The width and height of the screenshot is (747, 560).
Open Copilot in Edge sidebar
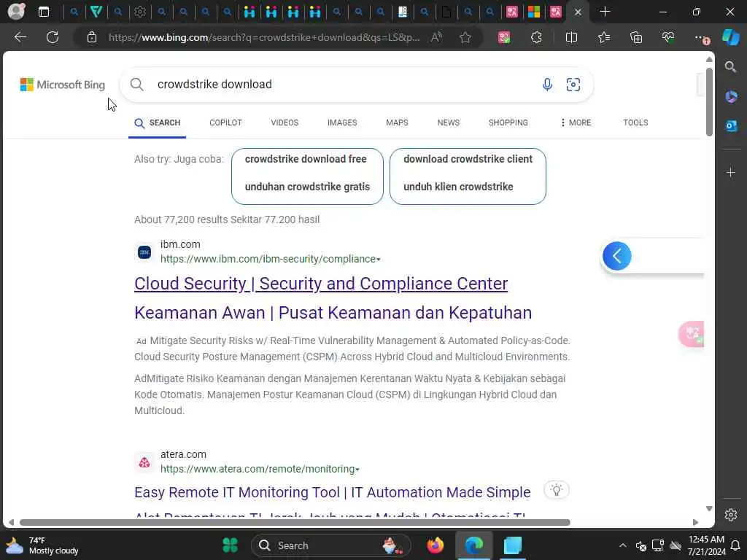[731, 37]
